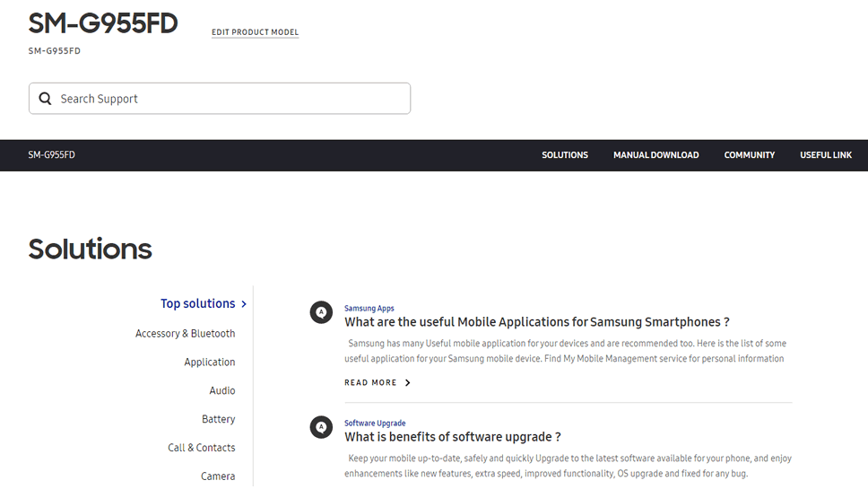Select Call & Contacts category
This screenshot has height=498, width=868.
click(202, 448)
